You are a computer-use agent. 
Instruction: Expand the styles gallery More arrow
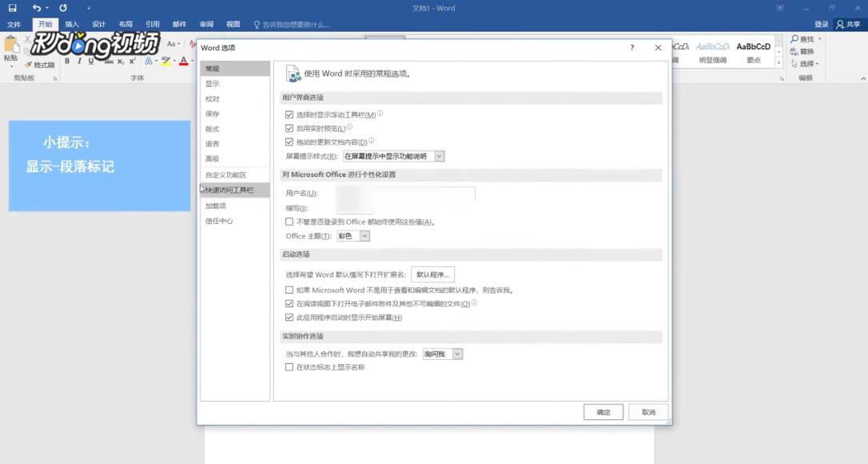(778, 63)
